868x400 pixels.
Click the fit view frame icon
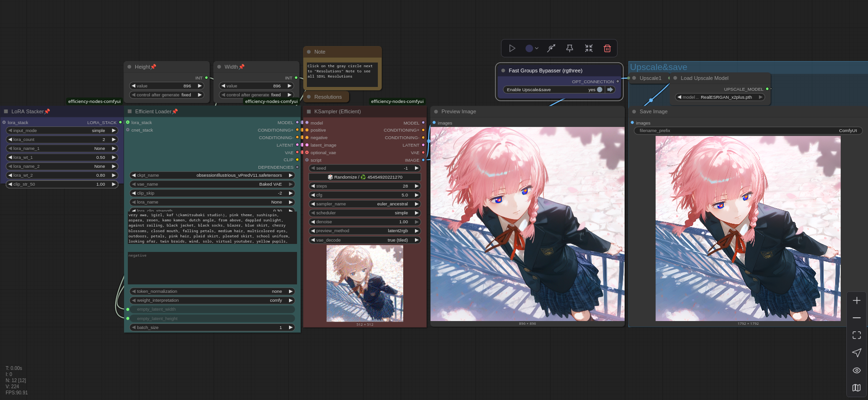tap(857, 335)
